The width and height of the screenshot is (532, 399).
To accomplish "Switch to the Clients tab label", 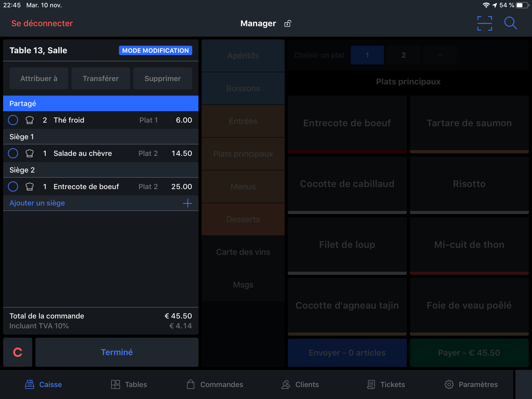I will (x=307, y=384).
